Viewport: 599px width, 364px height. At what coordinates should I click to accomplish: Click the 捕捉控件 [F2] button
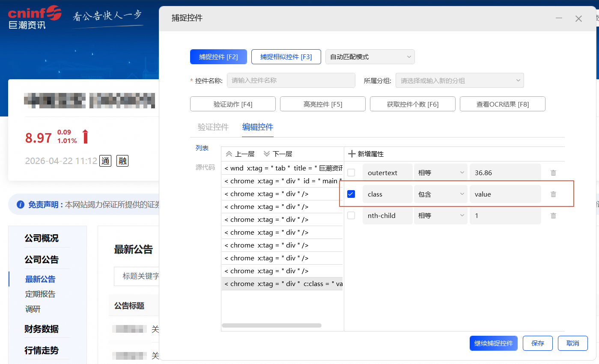click(218, 57)
